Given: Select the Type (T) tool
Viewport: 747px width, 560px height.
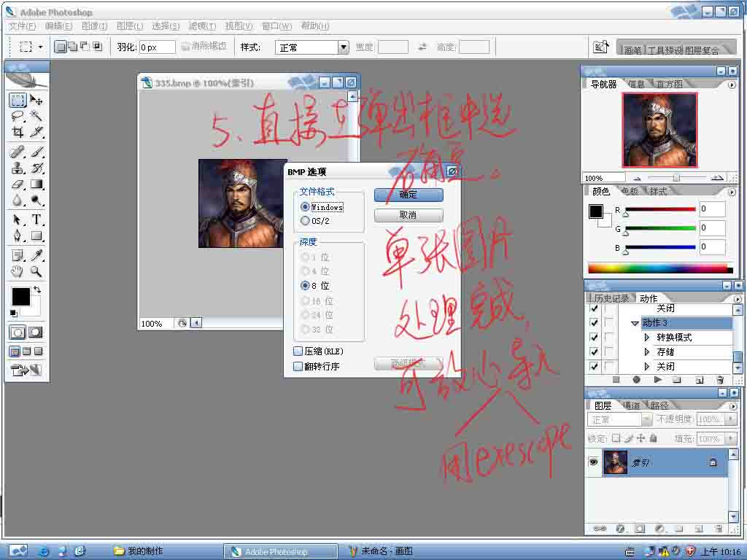Looking at the screenshot, I should 36,219.
